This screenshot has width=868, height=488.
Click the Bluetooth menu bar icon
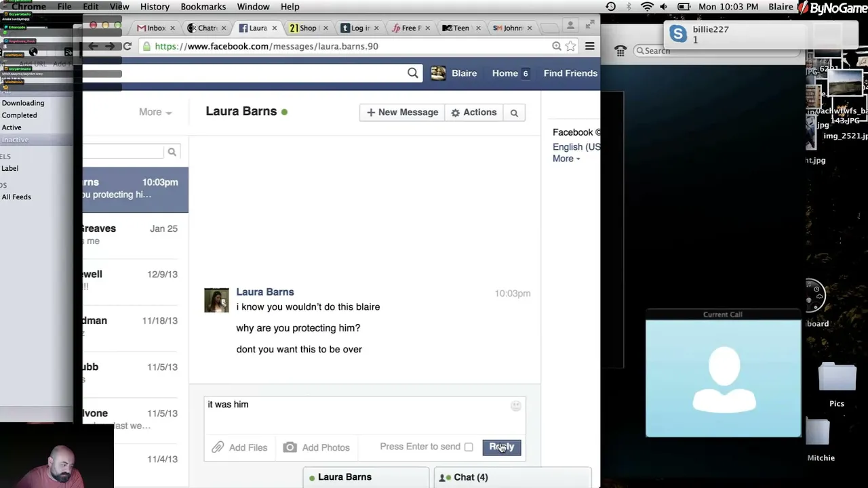pyautogui.click(x=629, y=7)
